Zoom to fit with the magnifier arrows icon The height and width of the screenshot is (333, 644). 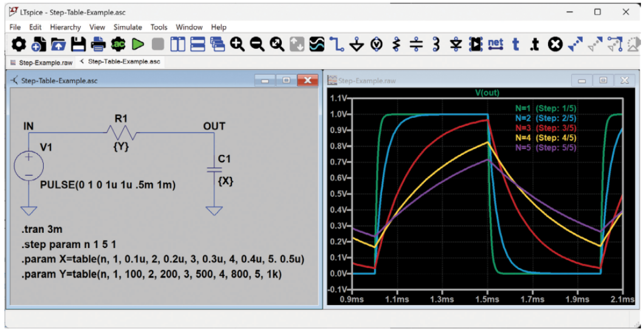pos(277,44)
